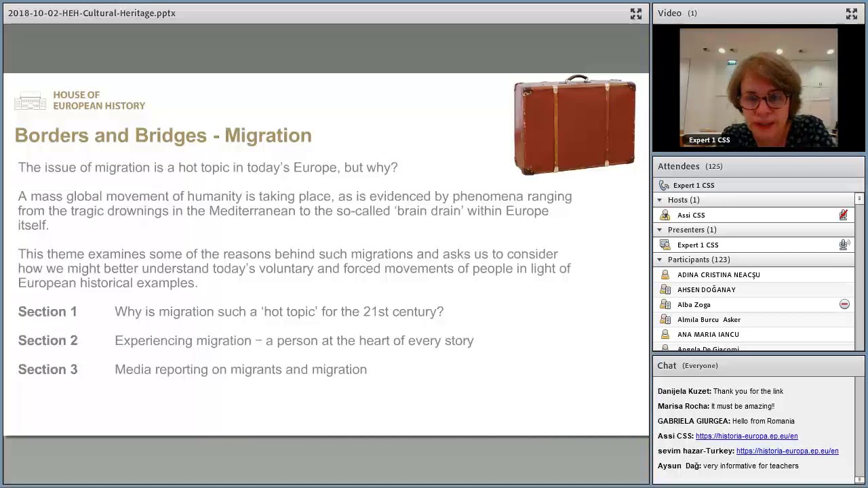Click the participant icon beside Almıla Burcu Asker
The image size is (868, 488).
pyautogui.click(x=665, y=319)
